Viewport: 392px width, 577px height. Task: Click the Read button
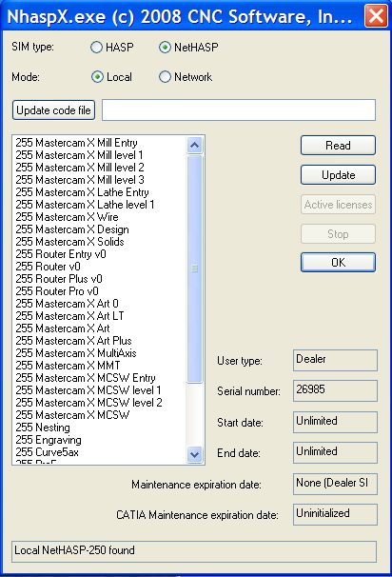click(x=338, y=146)
